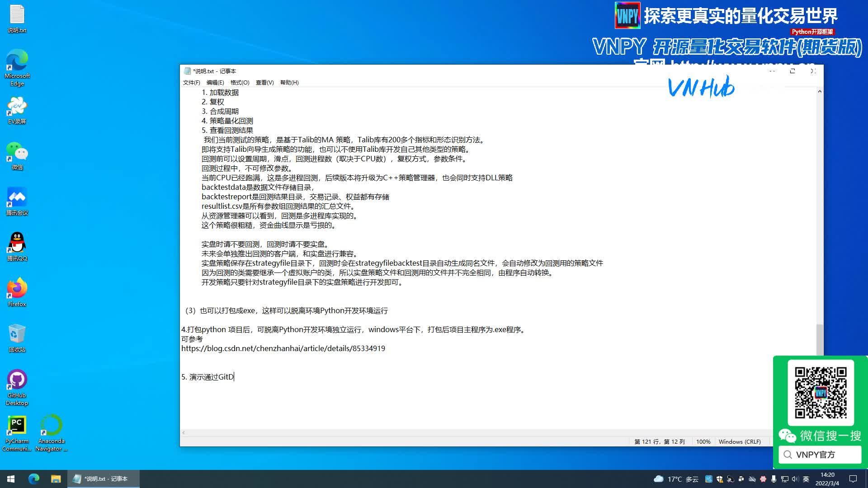Viewport: 868px width, 488px height.
Task: Toggle the 英 input language indicator
Action: pos(806,479)
